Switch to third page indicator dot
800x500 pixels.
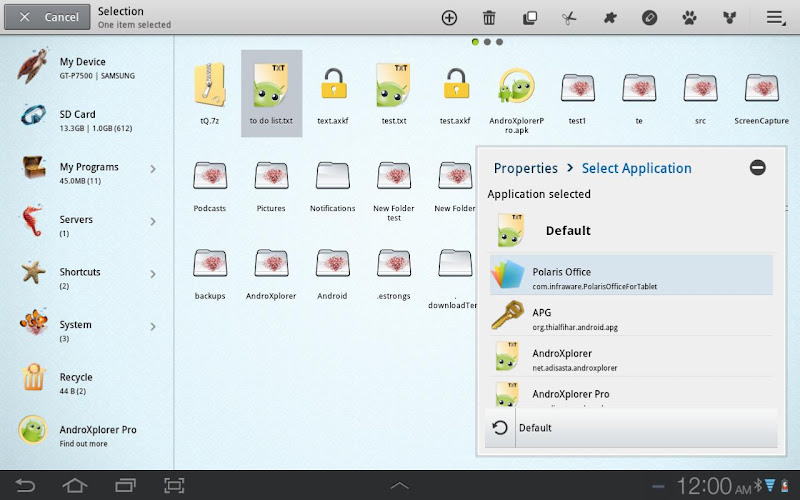pos(499,42)
